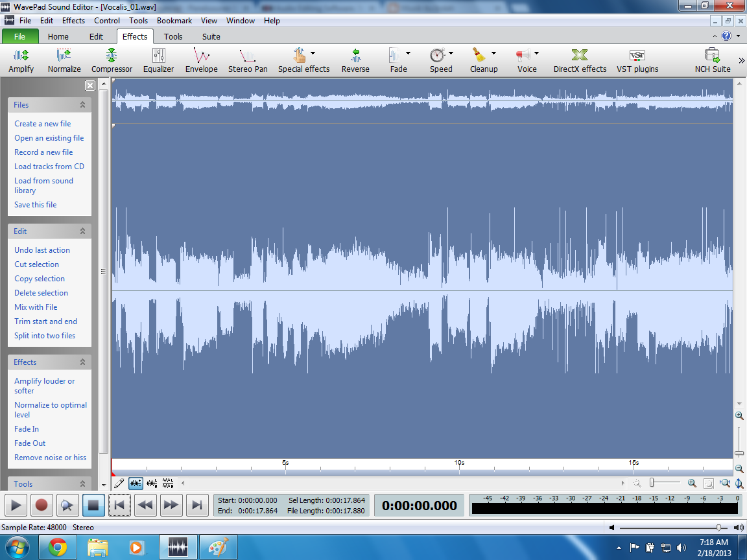Zoom out using vertical magnifier minus
Viewport: 747px width, 560px height.
click(x=739, y=469)
